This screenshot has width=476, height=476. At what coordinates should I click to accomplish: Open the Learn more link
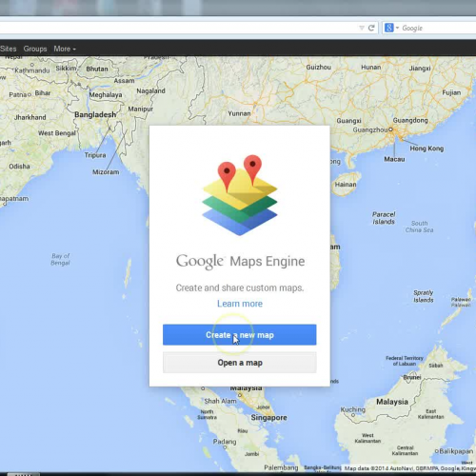click(240, 304)
